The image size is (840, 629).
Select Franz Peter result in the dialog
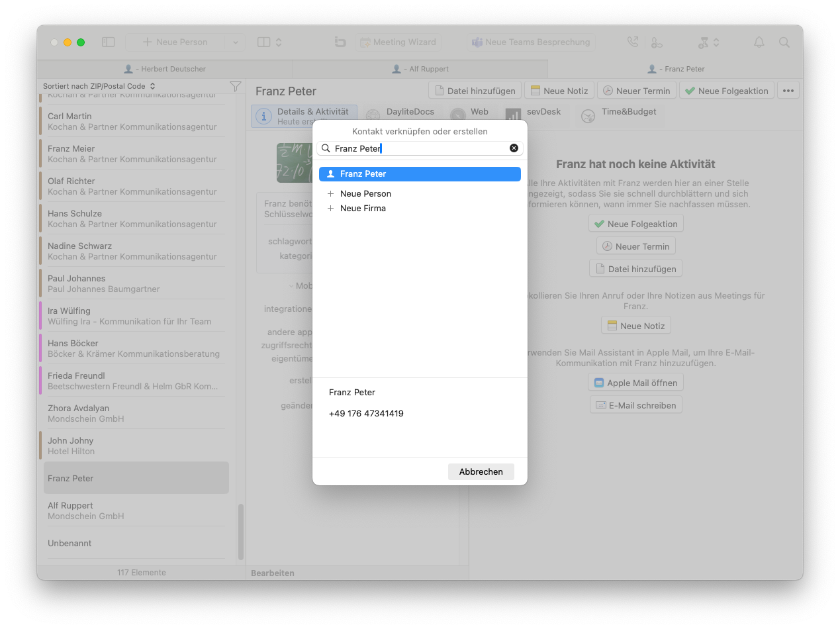coord(420,174)
